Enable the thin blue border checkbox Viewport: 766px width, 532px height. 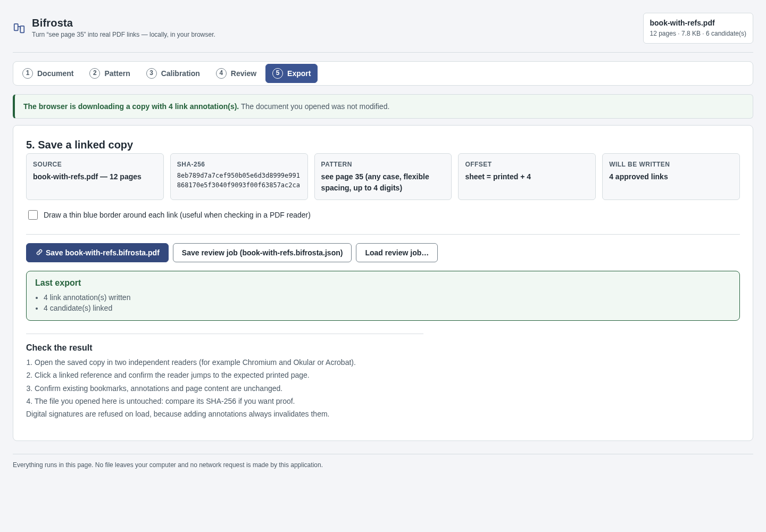point(33,215)
